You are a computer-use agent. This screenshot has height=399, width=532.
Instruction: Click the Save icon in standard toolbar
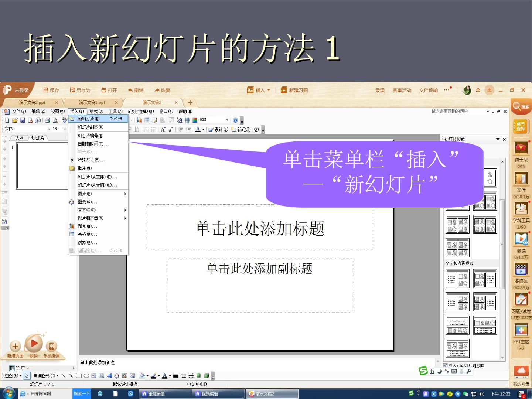click(x=23, y=120)
